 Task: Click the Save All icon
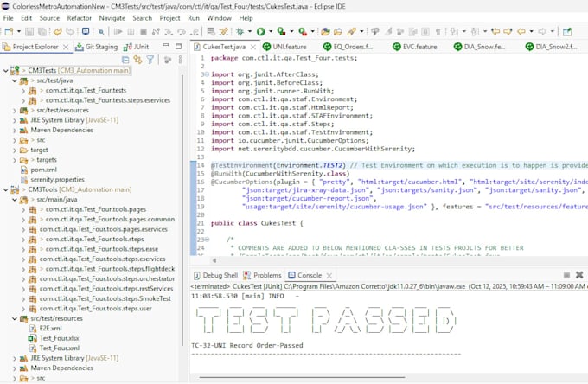coord(42,31)
